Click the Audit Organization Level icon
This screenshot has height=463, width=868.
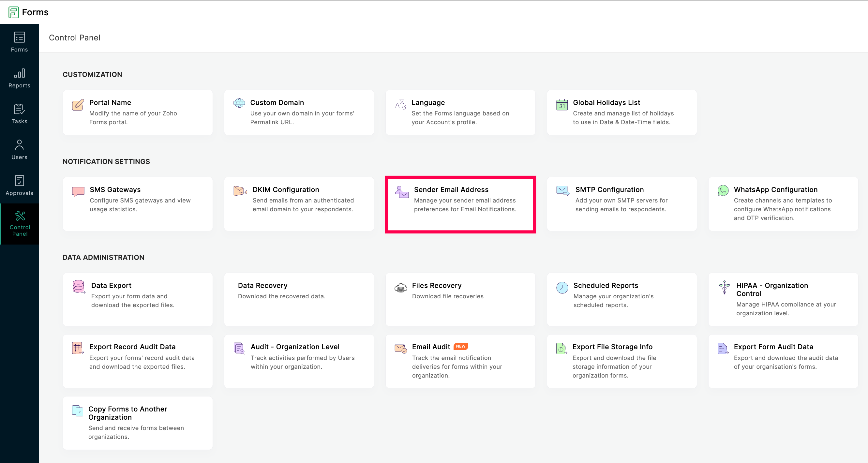239,348
